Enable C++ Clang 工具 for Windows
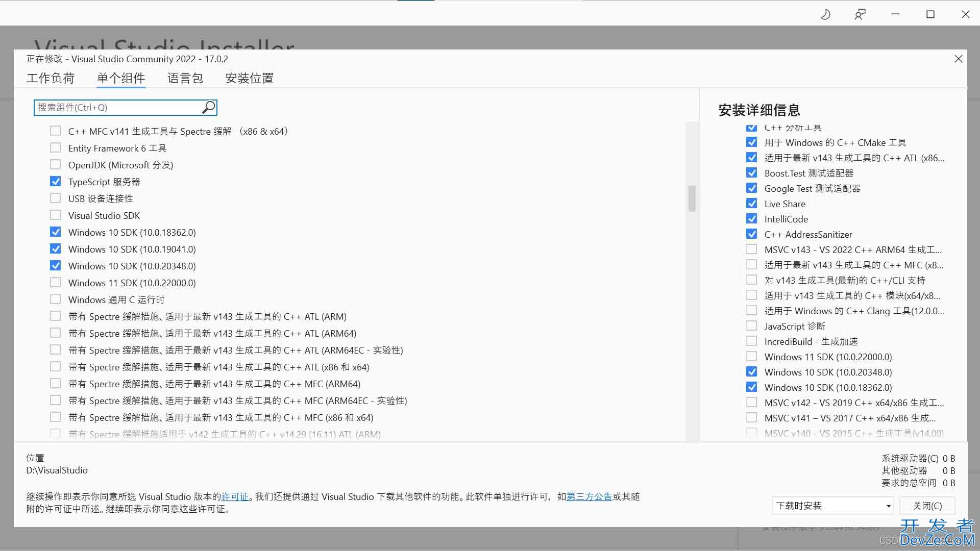 coord(751,311)
